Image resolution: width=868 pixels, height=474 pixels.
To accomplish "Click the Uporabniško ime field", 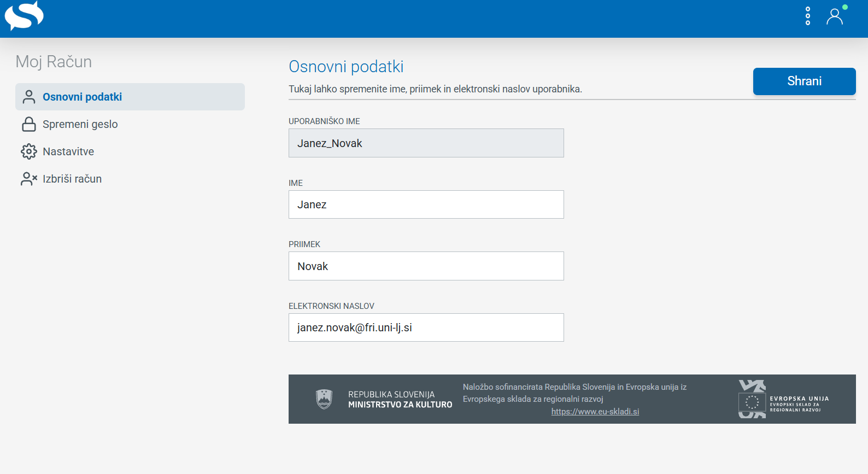I will pyautogui.click(x=426, y=143).
